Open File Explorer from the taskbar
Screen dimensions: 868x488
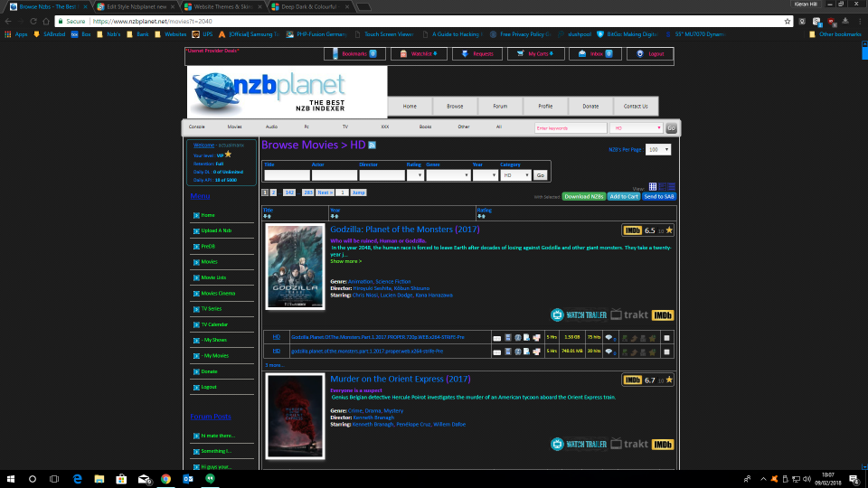[x=99, y=479]
